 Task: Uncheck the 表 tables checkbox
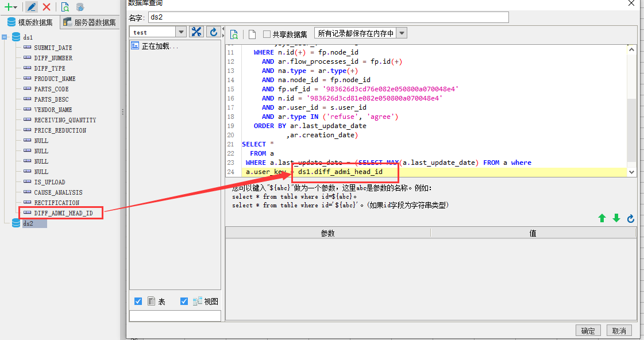pos(138,301)
